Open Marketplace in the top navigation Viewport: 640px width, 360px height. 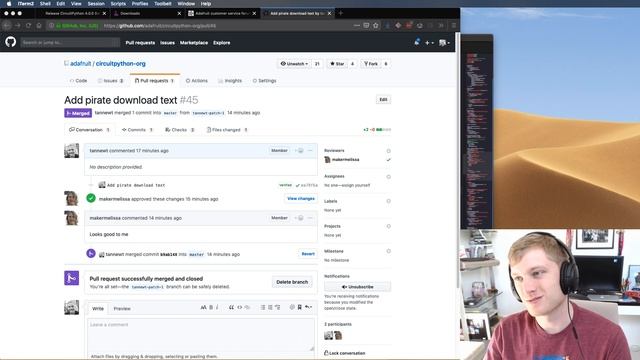194,43
